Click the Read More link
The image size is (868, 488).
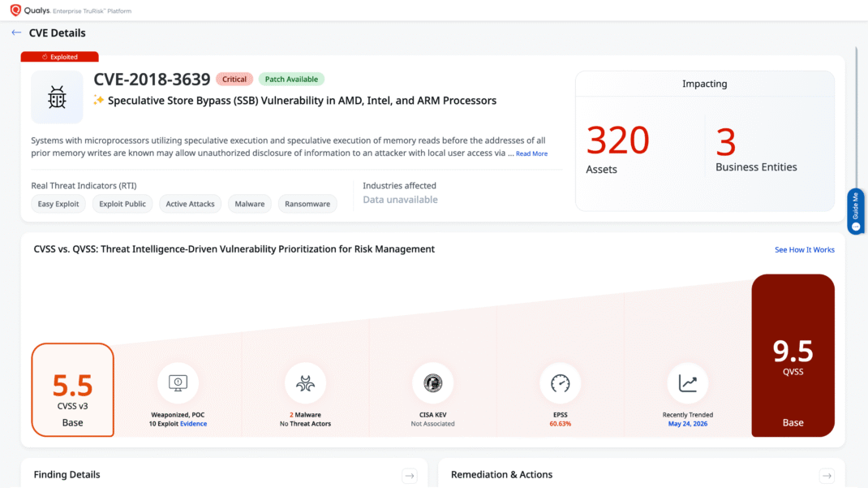point(531,153)
